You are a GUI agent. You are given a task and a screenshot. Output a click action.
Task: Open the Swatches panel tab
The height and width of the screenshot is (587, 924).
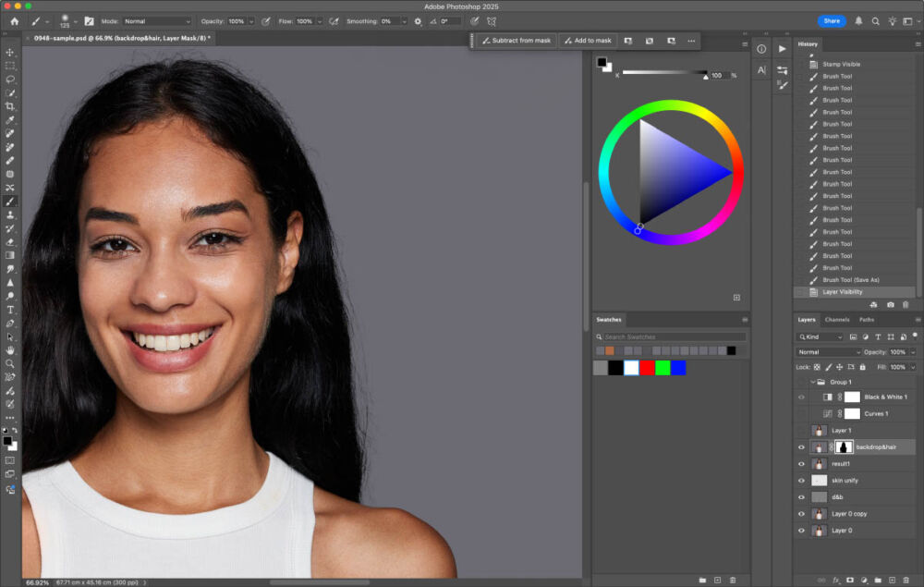pos(608,320)
